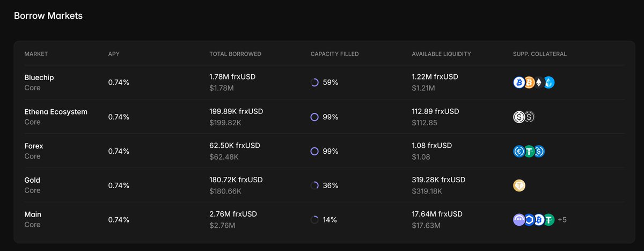Click the blue Bitcoin icon in Bluechip row

(x=519, y=82)
